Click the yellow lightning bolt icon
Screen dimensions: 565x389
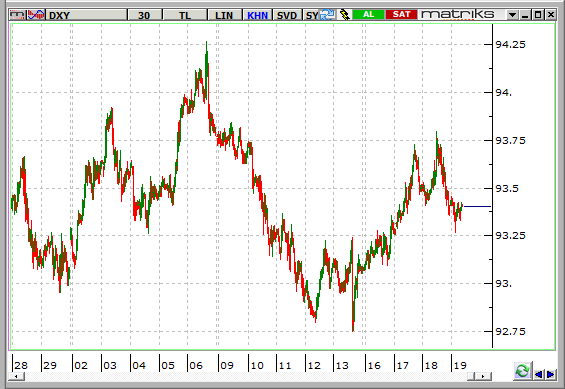pyautogui.click(x=344, y=15)
